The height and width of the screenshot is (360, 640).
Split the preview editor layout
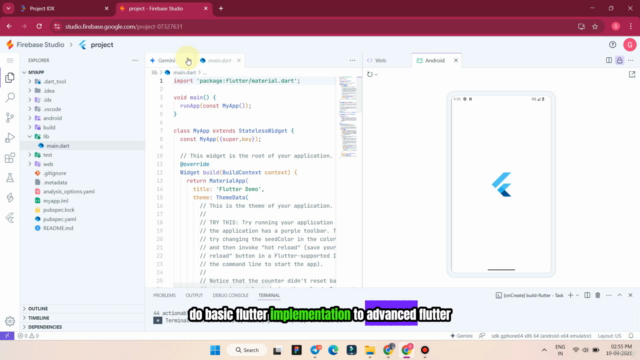point(609,60)
